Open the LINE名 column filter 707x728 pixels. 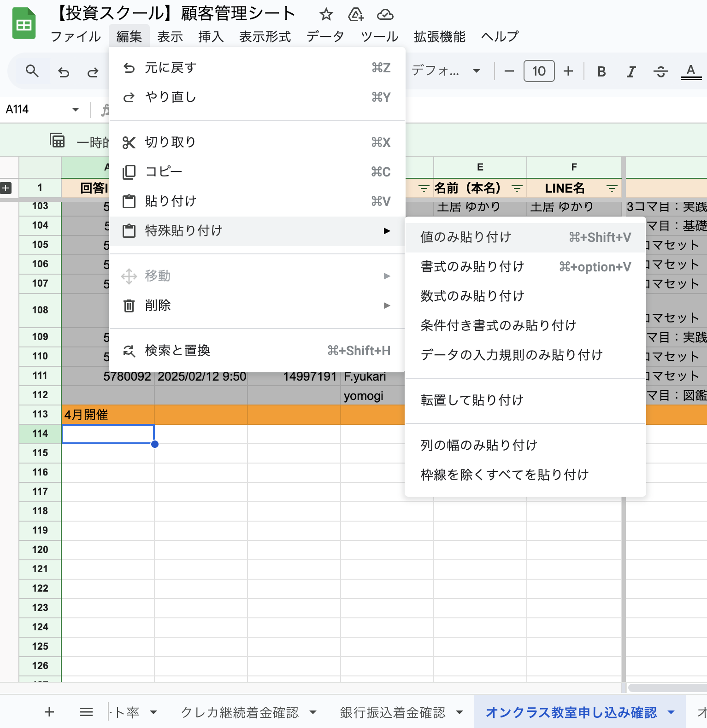point(612,188)
